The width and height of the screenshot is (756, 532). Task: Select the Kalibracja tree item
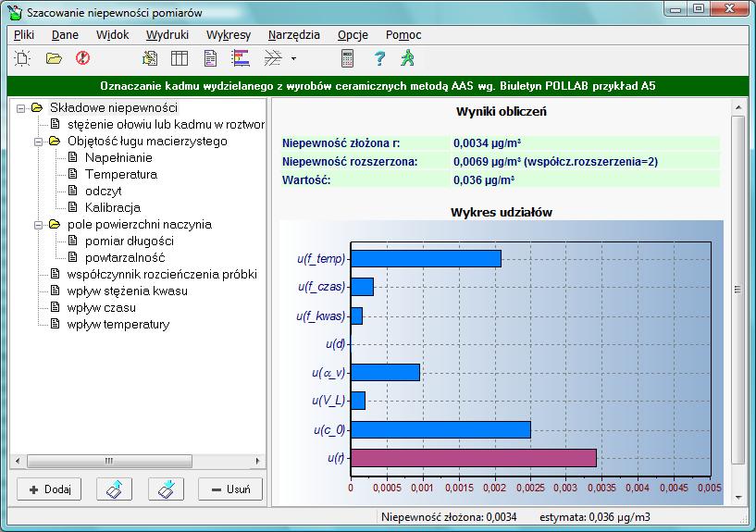(x=112, y=207)
